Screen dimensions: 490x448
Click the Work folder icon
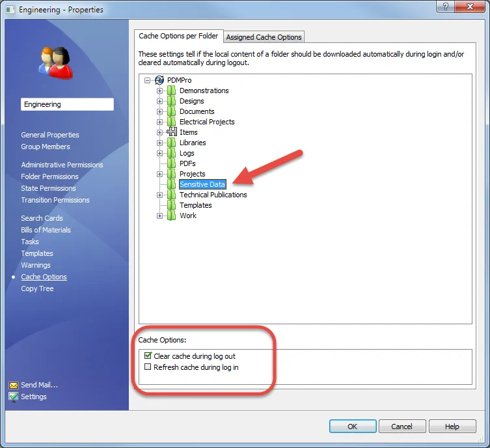(171, 216)
